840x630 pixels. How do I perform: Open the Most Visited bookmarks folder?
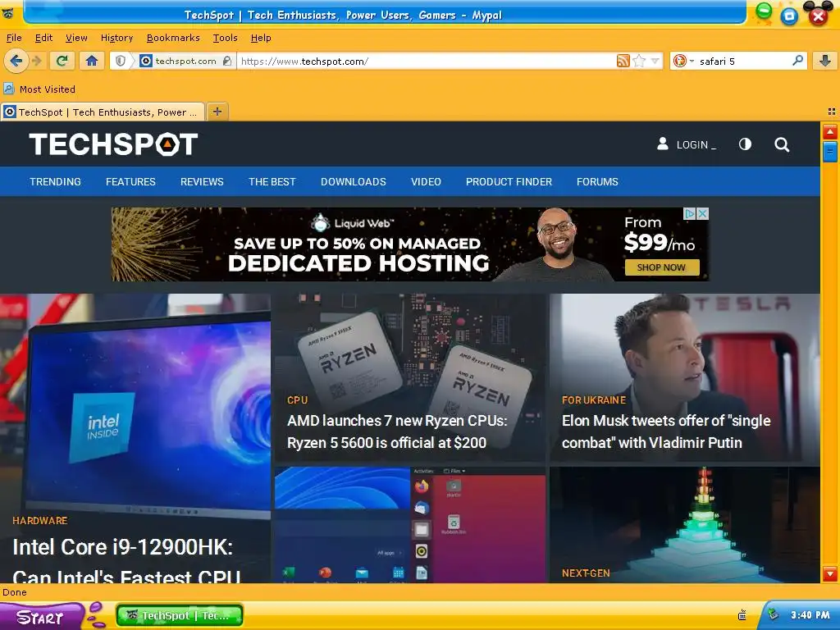(x=39, y=89)
